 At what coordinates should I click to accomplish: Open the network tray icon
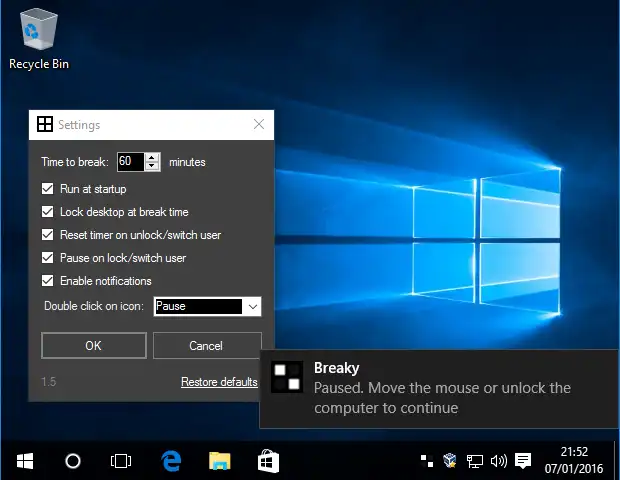[x=474, y=461]
